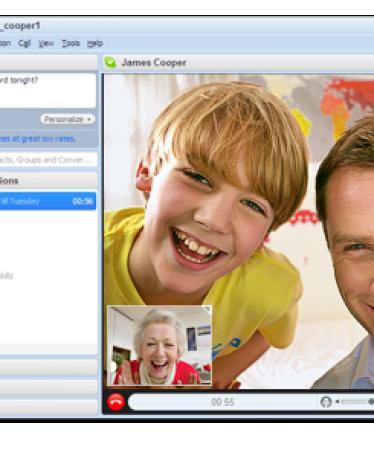Adjust the call volume slider handle

[x=371, y=402]
